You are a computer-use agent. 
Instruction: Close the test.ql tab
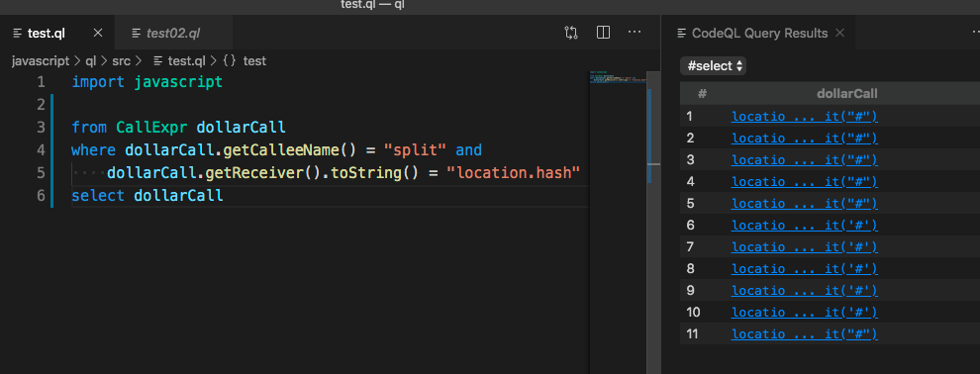click(x=97, y=33)
